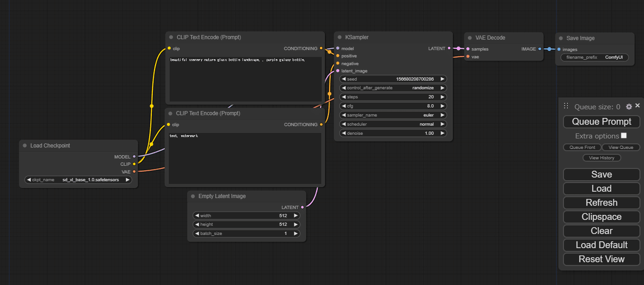Screen dimensions: 644x285
Task: Open the queue panel settings gear
Action: click(x=629, y=107)
